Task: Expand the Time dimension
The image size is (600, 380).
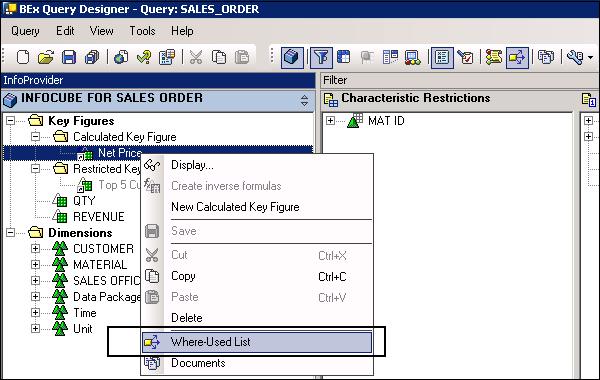Action: 36,313
